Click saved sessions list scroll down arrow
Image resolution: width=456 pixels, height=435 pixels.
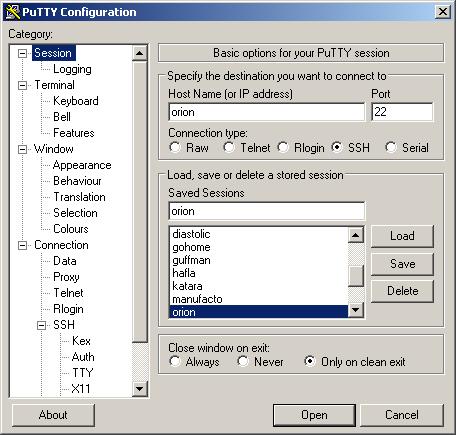[x=355, y=310]
